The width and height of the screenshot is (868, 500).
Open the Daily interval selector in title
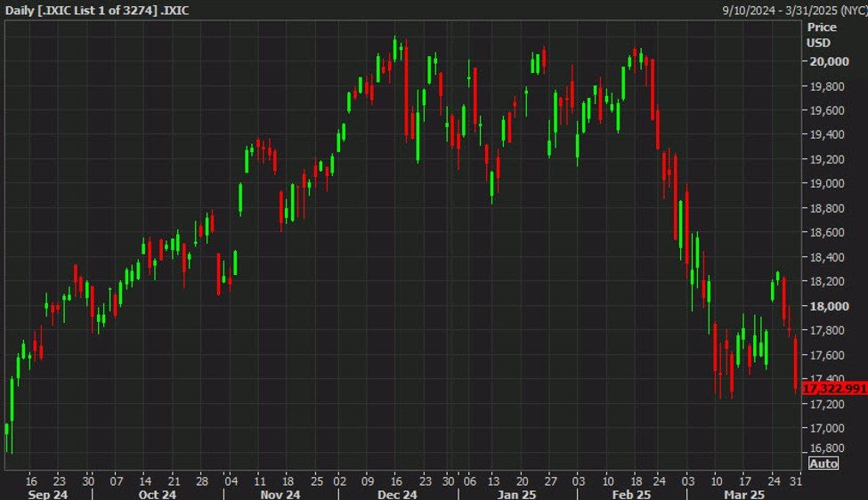(19, 10)
